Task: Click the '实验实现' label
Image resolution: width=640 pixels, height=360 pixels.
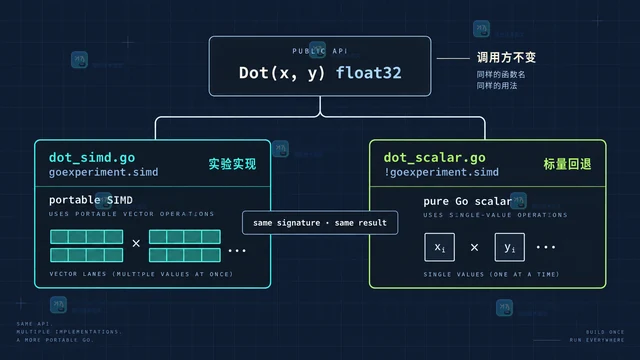Action: coord(232,164)
